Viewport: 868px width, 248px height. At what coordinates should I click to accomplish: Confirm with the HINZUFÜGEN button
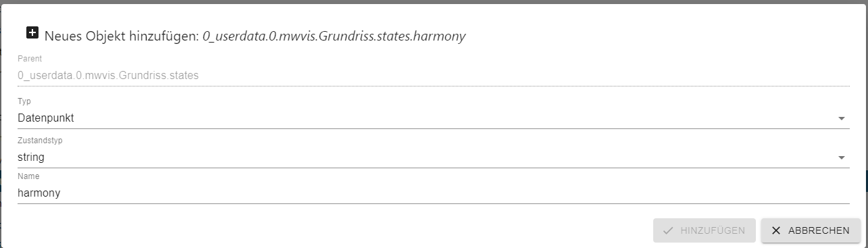tap(704, 230)
